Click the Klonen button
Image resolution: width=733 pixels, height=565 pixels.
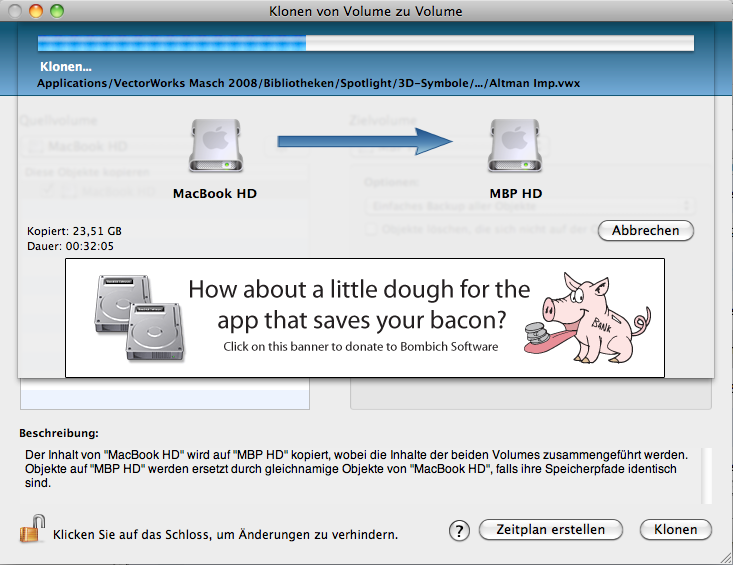(676, 529)
